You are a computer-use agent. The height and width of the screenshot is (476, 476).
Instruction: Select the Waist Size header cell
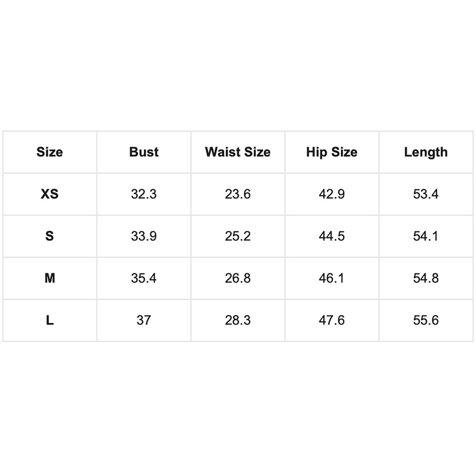point(238,152)
